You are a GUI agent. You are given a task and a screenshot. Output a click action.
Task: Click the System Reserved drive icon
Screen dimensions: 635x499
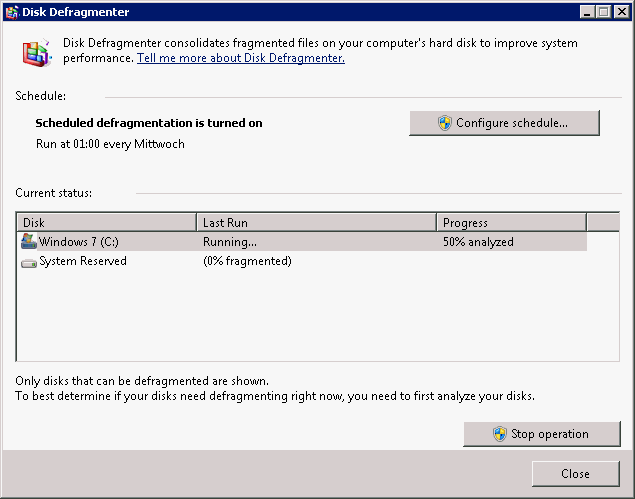coord(29,263)
